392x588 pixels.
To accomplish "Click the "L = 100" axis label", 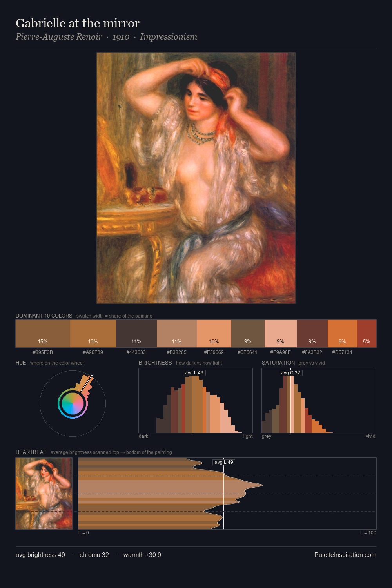I will click(x=368, y=533).
